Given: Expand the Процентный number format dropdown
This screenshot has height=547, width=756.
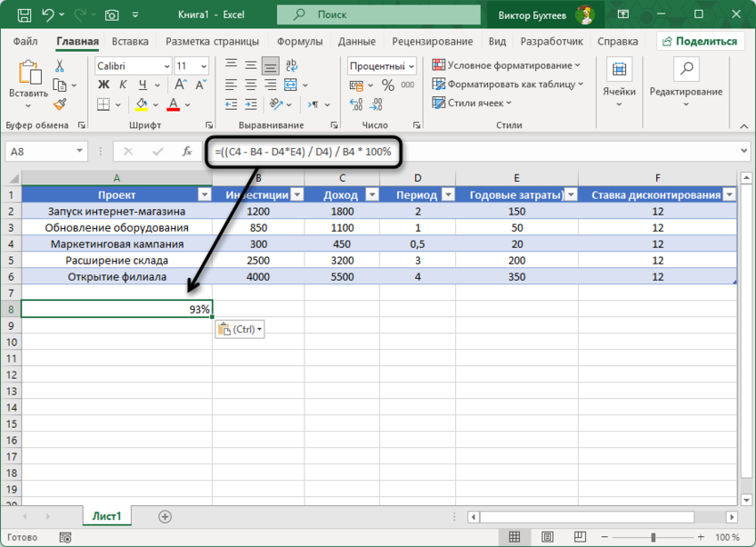Looking at the screenshot, I should pos(411,66).
